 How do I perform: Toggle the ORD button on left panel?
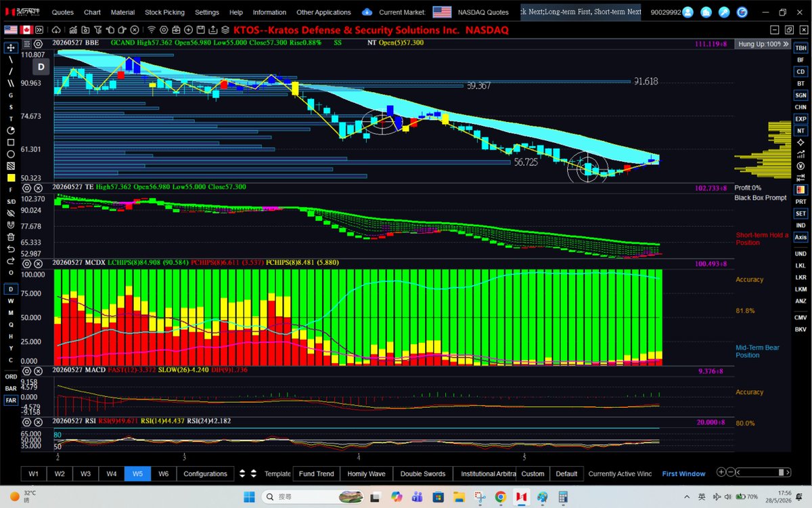[x=11, y=377]
